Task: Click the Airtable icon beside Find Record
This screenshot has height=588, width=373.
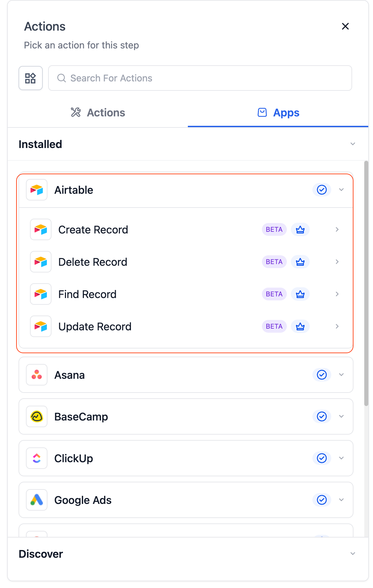Action: pyautogui.click(x=41, y=294)
